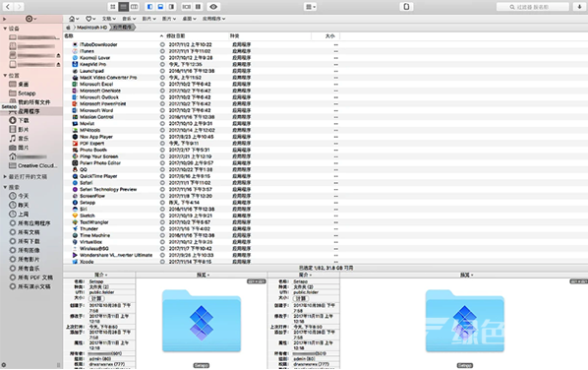The width and height of the screenshot is (588, 370).
Task: Select Creative Cloud in the sidebar
Action: pos(31,165)
